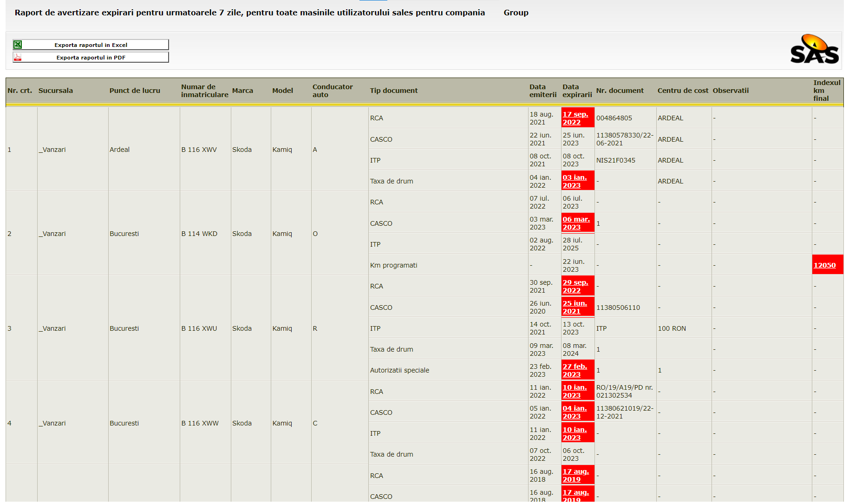Click the Conducator auto column header

(x=332, y=91)
